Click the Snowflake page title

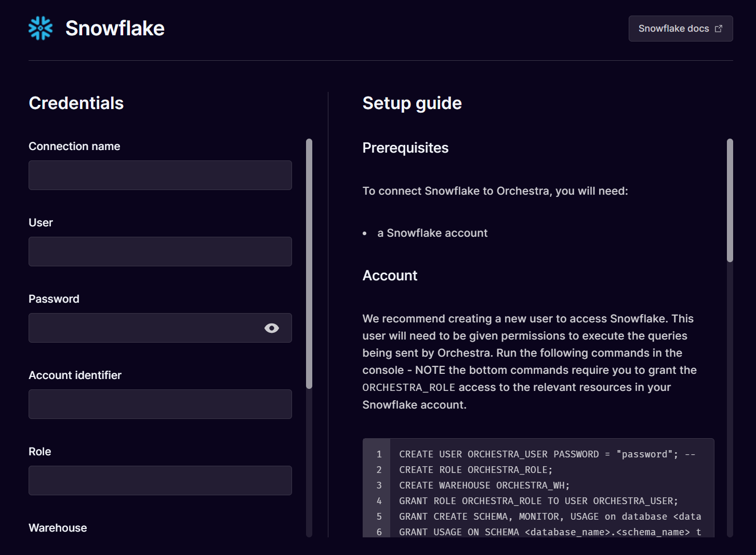tap(115, 28)
